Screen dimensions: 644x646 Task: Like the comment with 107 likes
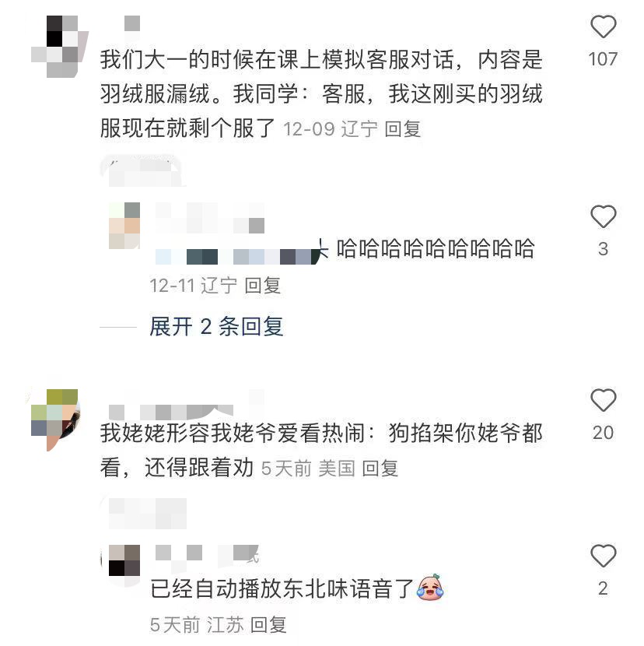pos(604,26)
